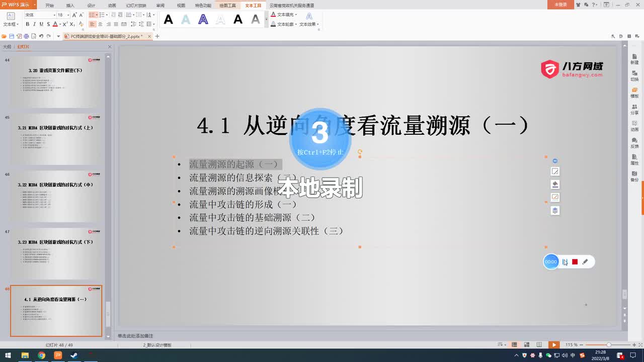The image size is (644, 362).
Task: Open recording pen annotation tool
Action: (585, 262)
